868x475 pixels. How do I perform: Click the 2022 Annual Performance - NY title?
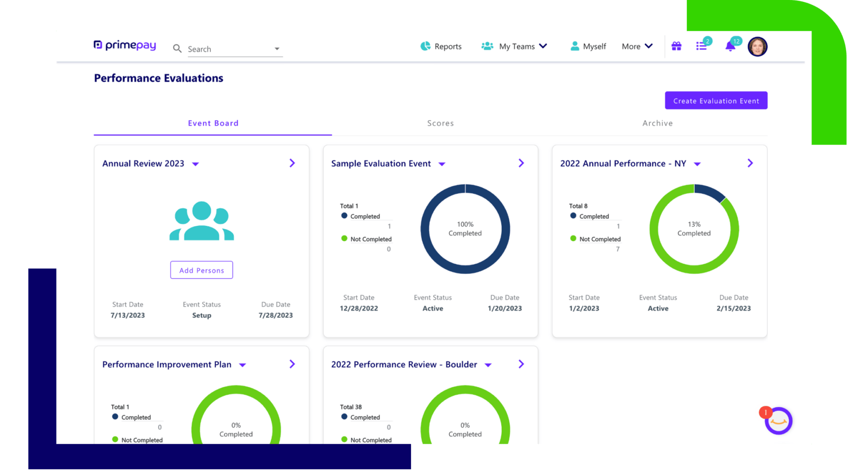click(623, 163)
